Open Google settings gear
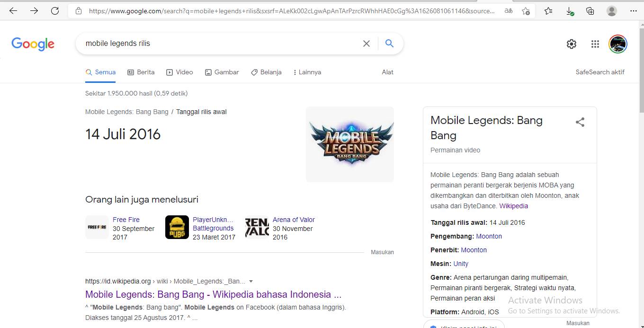The image size is (644, 328). point(572,44)
